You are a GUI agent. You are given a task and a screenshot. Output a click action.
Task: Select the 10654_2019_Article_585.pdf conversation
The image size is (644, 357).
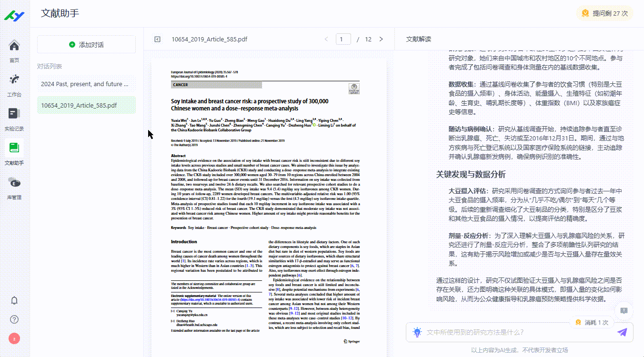pos(86,105)
